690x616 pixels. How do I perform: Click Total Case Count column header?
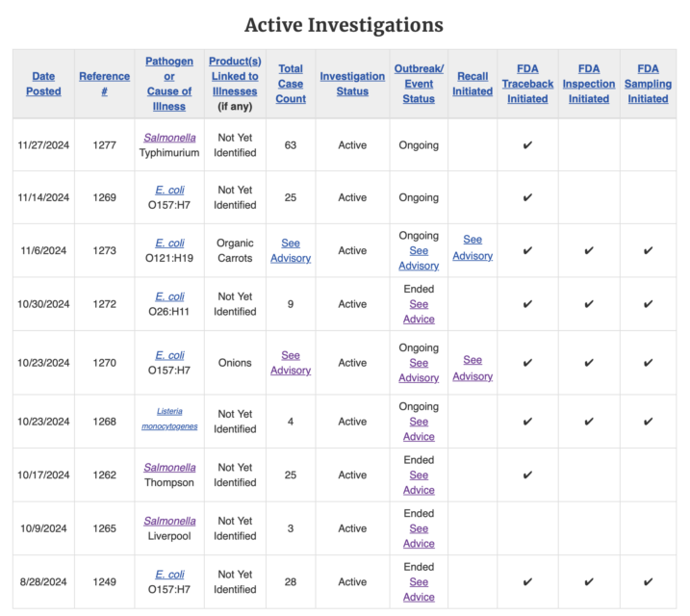point(291,84)
